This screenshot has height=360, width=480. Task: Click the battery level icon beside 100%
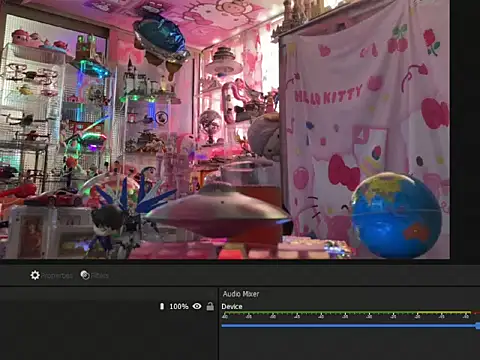tap(162, 306)
